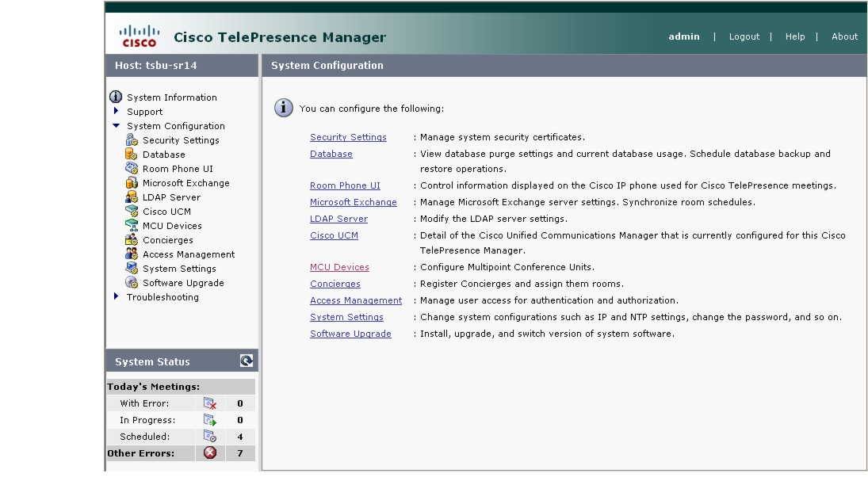The image size is (868, 504).
Task: Collapse the System Configuration tree node
Action: (x=116, y=125)
